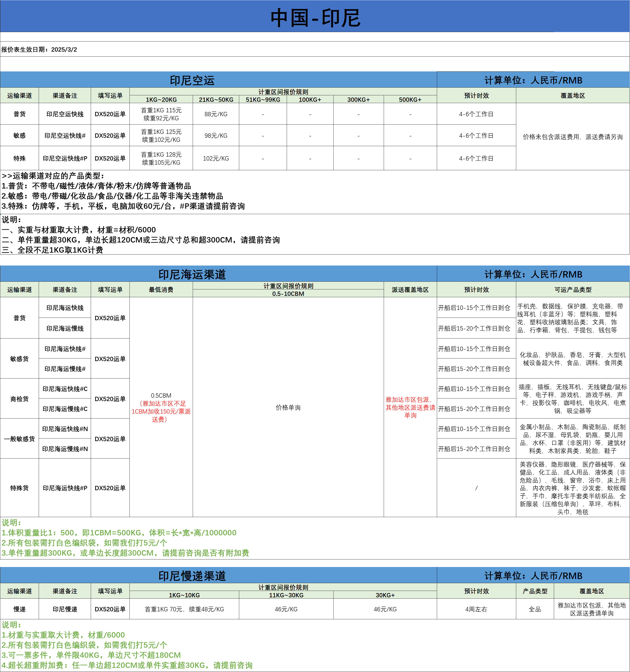Click the 102元/KG price cell
Viewport: 630px width, 672px height.
[x=216, y=158]
